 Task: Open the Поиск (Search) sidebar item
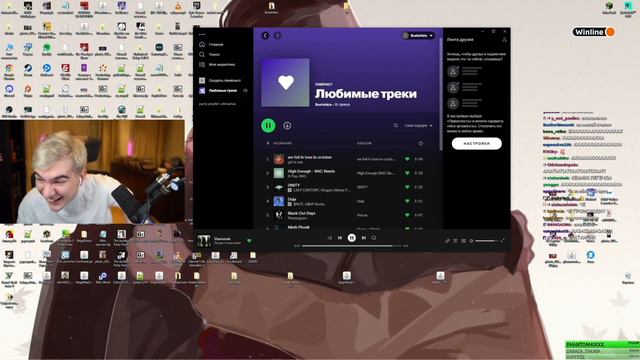[x=210, y=54]
